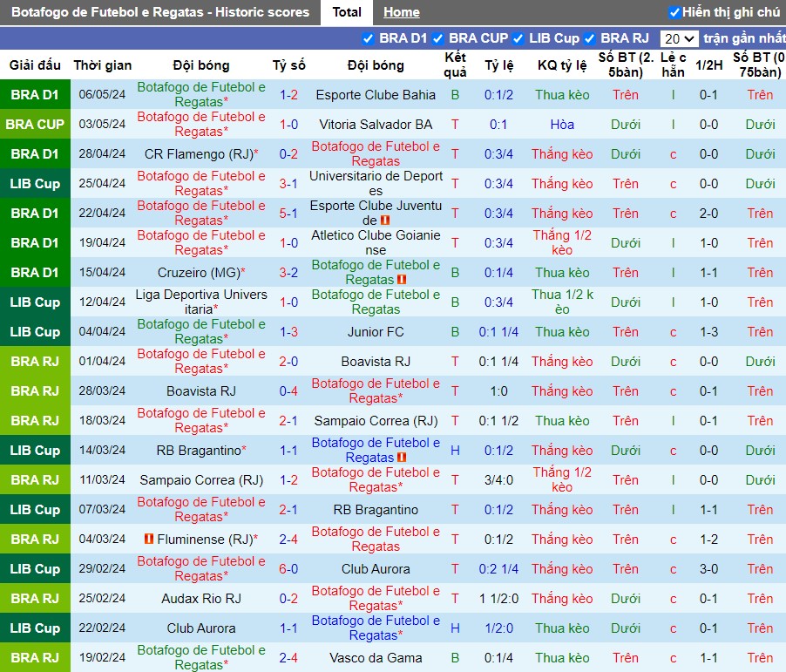The image size is (786, 672).
Task: Click Thua 1/2 kèo in Liga Deportiva row
Action: point(562,302)
